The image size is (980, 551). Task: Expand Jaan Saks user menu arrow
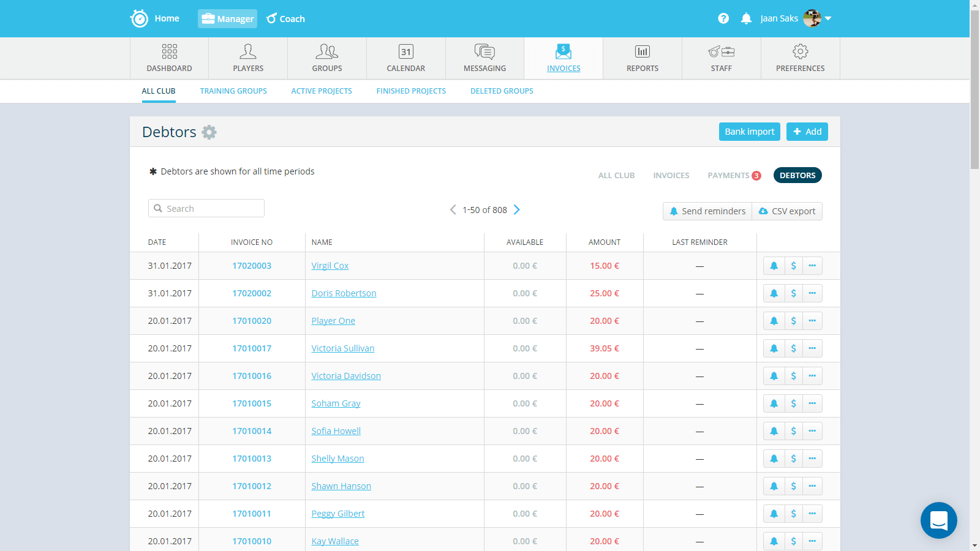pyautogui.click(x=828, y=18)
